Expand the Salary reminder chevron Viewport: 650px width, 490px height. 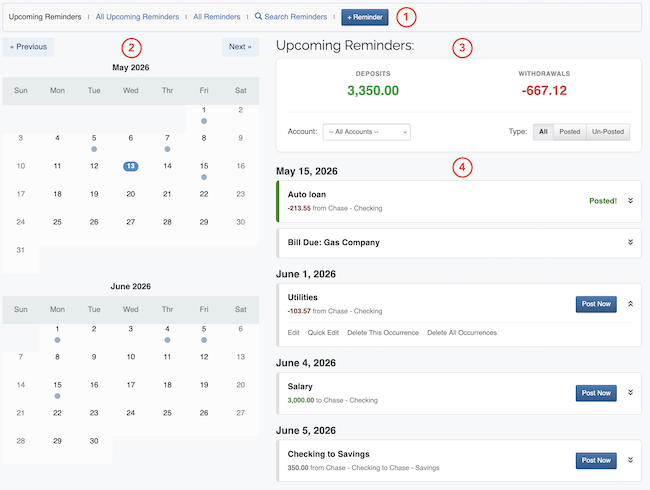[x=630, y=393]
